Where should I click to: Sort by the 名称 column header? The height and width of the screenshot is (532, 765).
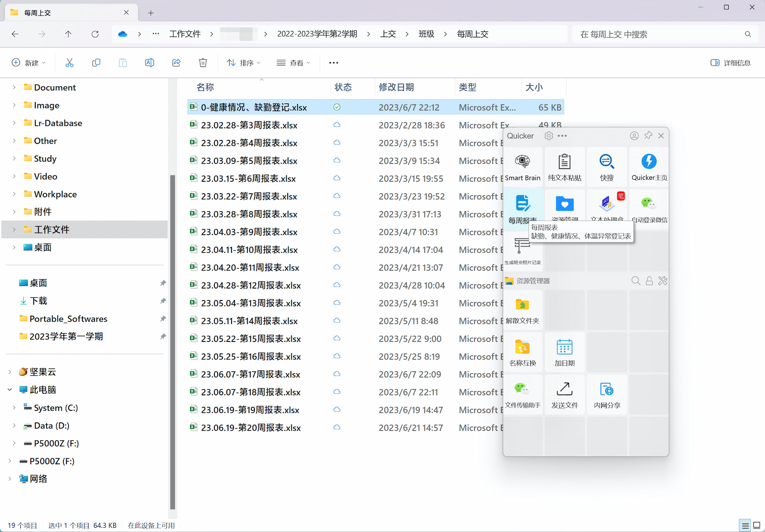(205, 87)
